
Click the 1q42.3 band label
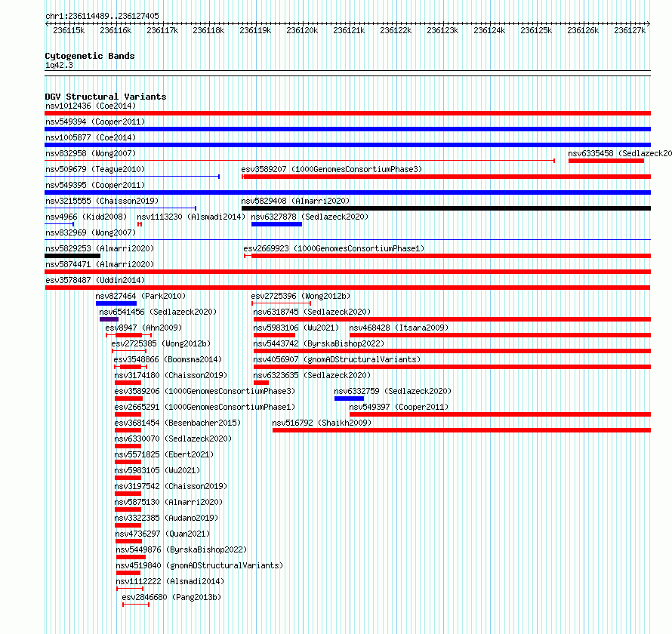(x=59, y=66)
